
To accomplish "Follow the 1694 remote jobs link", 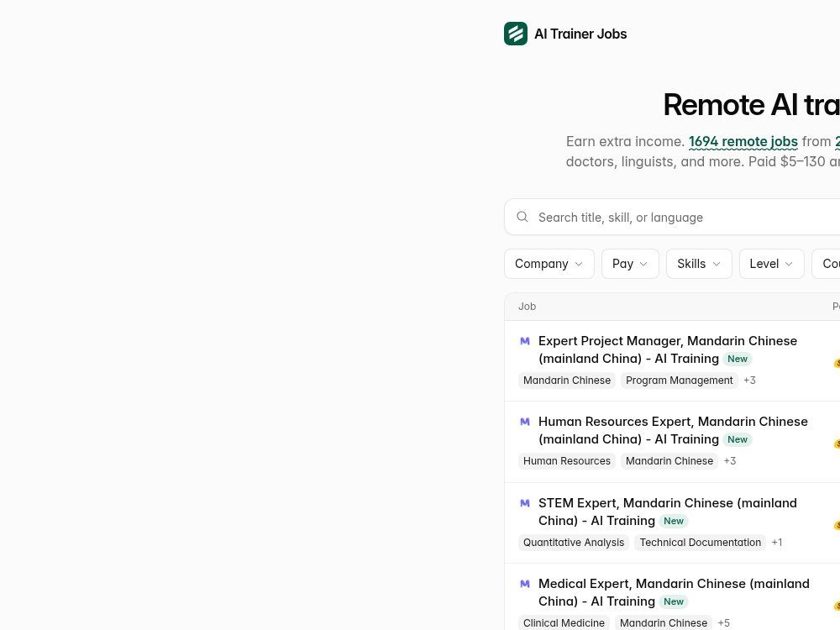I will tap(743, 141).
